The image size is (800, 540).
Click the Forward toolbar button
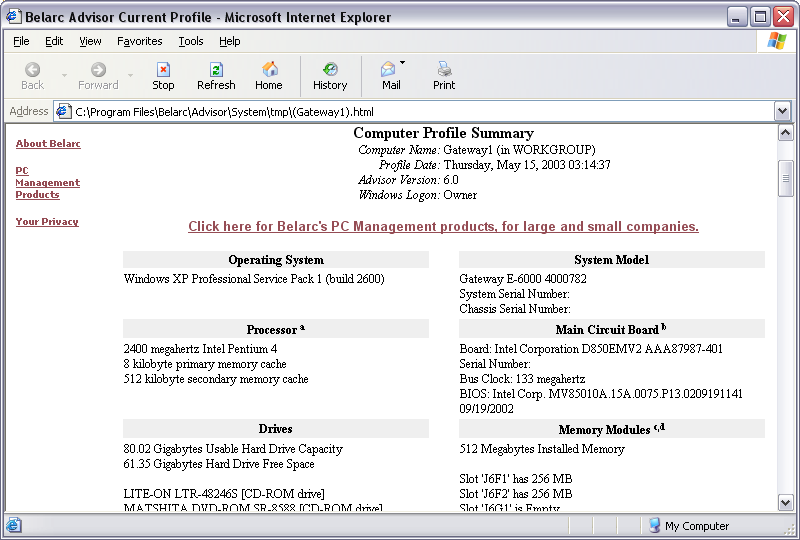point(98,76)
